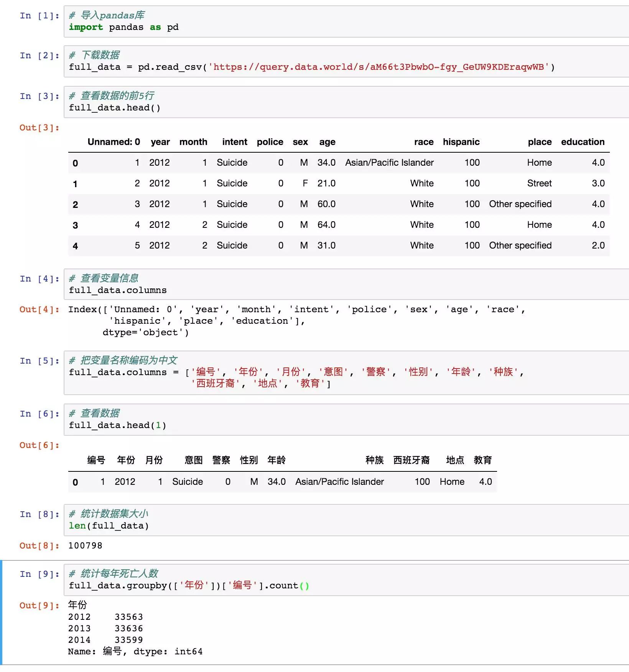Click the '# 下载数据' comment
Screen dimensions: 629x672
click(94, 55)
